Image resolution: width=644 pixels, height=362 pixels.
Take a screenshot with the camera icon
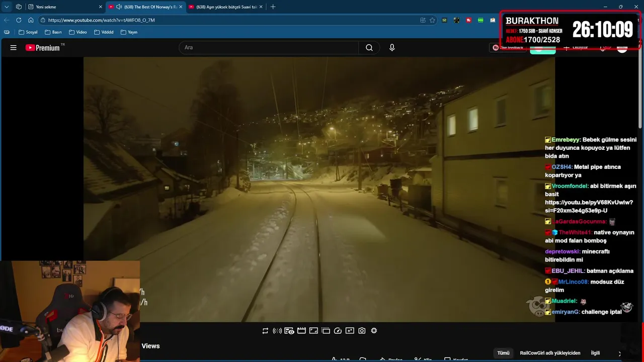pos(362,331)
